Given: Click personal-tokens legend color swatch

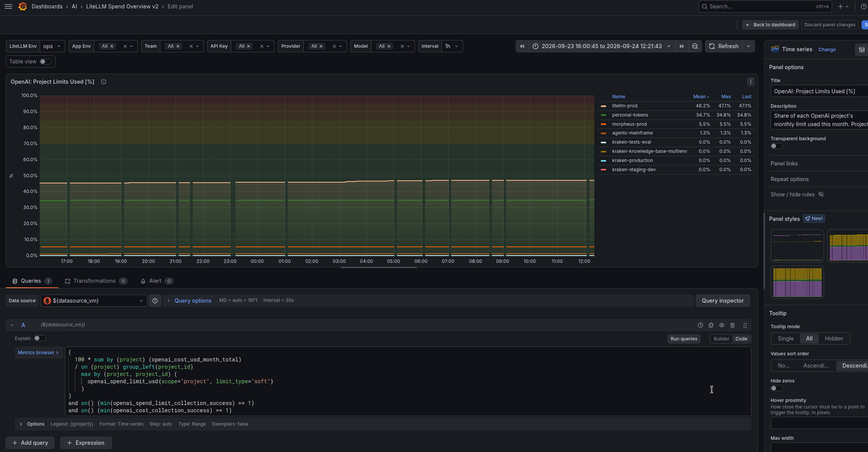Looking at the screenshot, I should (603, 115).
